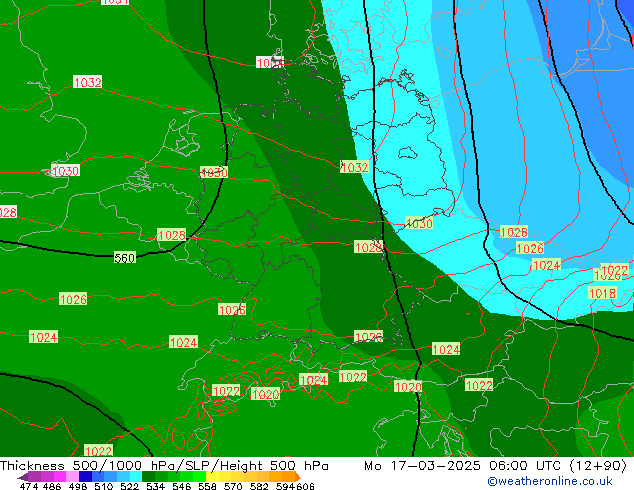Viewport: 634px width, 490px height.
Task: Click legend value '474'
Action: tap(29, 486)
